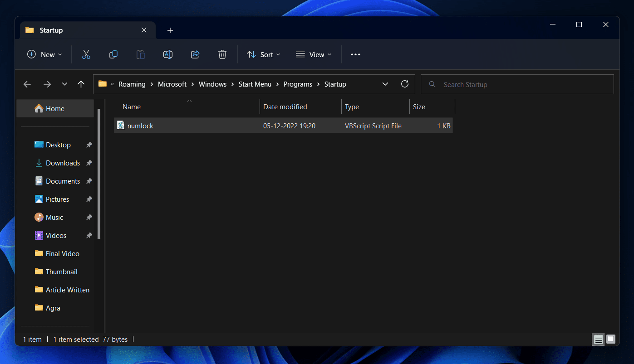Switch to large thumbnails view toggle
The height and width of the screenshot is (364, 634).
coord(611,339)
